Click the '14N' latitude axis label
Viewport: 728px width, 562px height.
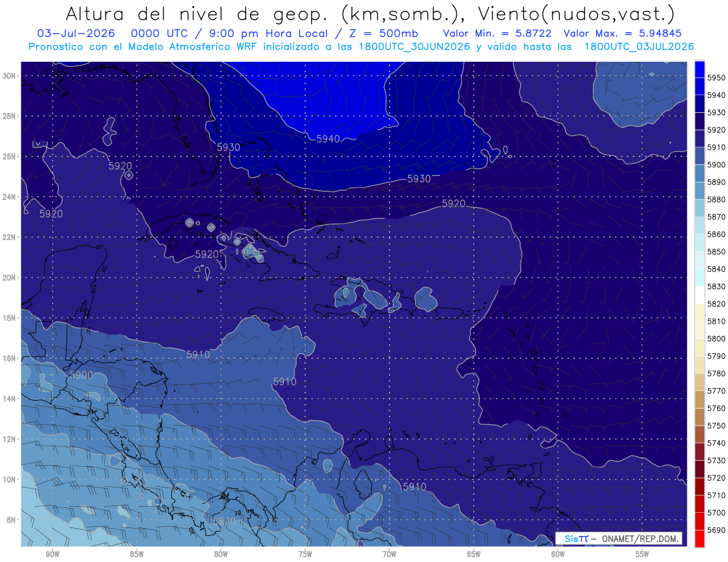[x=9, y=399]
